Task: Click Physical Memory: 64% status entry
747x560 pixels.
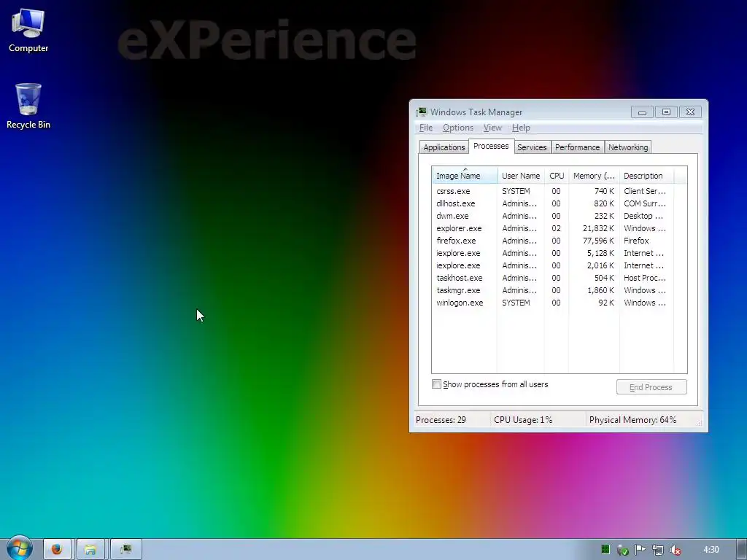Action: pos(632,419)
